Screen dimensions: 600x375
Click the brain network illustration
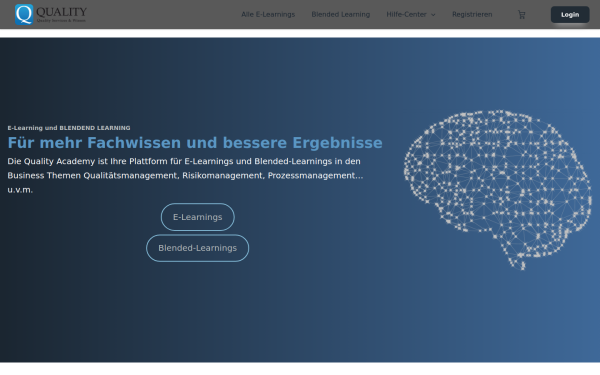[497, 190]
